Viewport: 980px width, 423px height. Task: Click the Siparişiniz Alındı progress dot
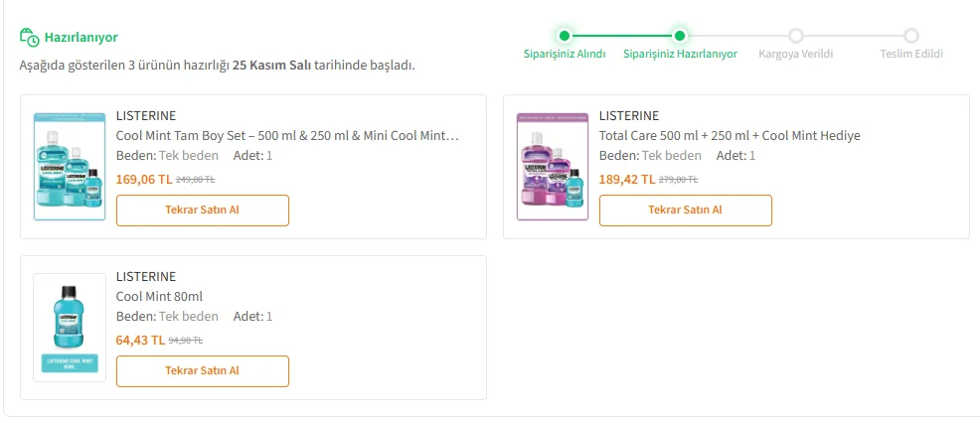[565, 36]
